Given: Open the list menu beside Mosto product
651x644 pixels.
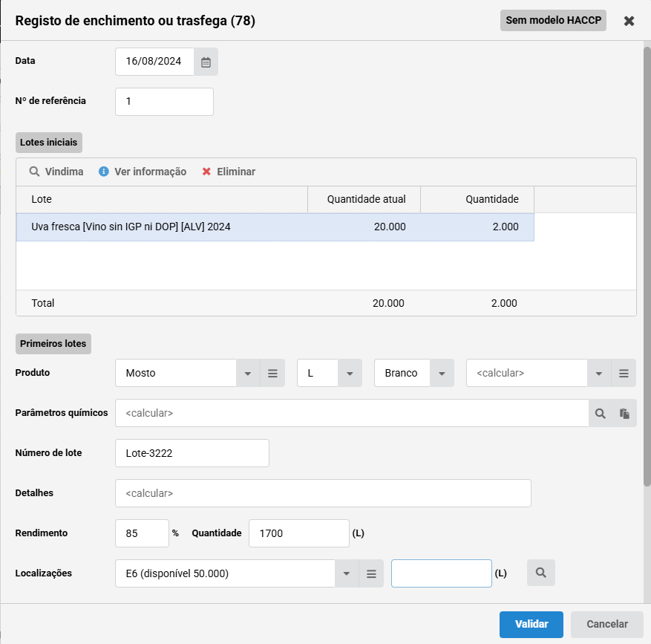Looking at the screenshot, I should click(x=272, y=373).
